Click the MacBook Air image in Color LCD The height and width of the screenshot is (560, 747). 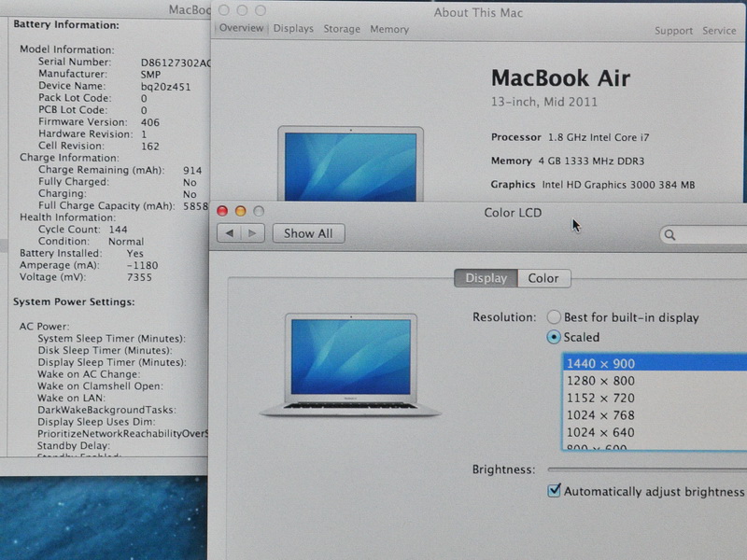351,365
